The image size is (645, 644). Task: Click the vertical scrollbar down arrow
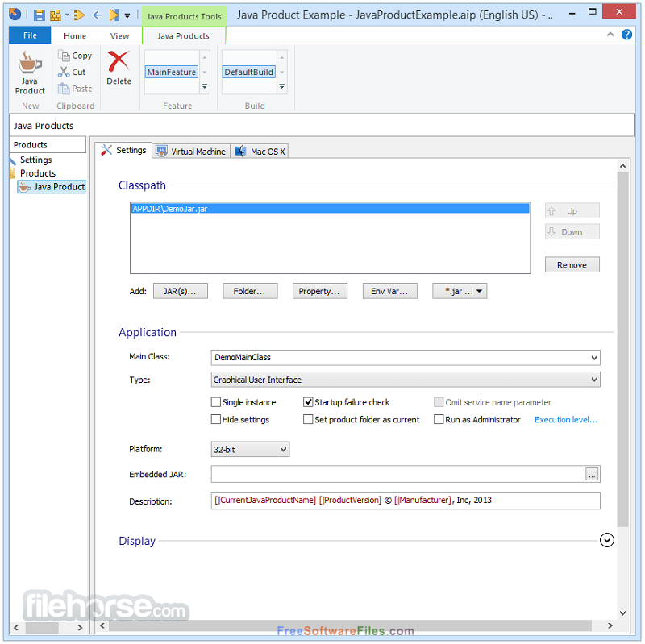pos(622,613)
